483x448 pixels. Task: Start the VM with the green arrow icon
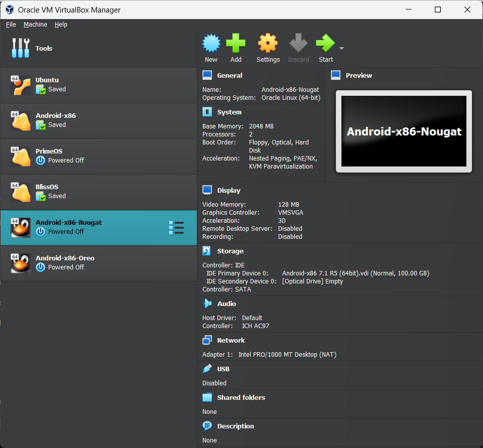pos(325,43)
